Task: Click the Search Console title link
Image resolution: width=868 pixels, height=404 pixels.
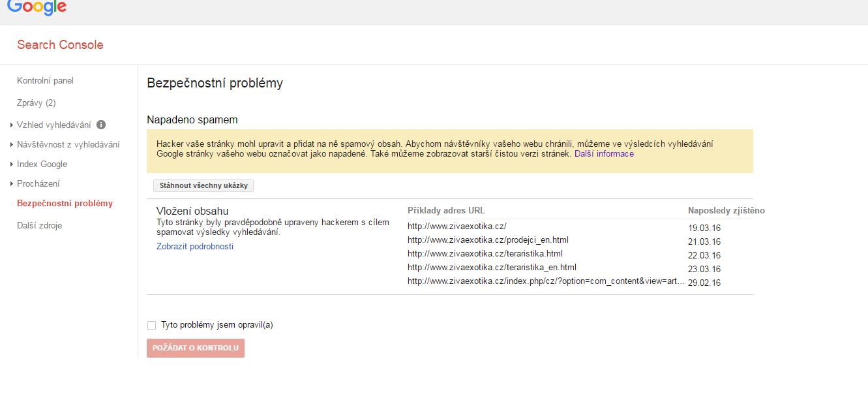Action: click(60, 45)
